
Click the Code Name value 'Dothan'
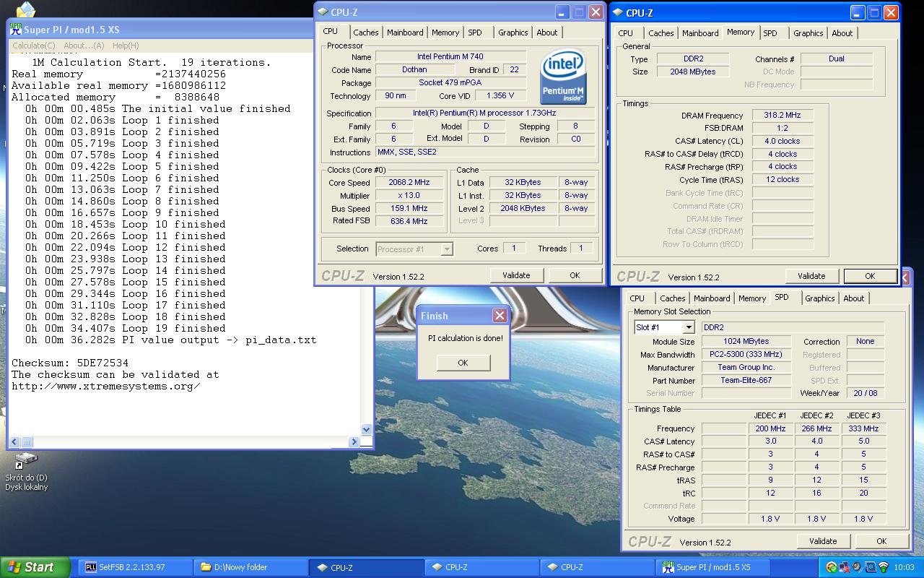[x=414, y=70]
